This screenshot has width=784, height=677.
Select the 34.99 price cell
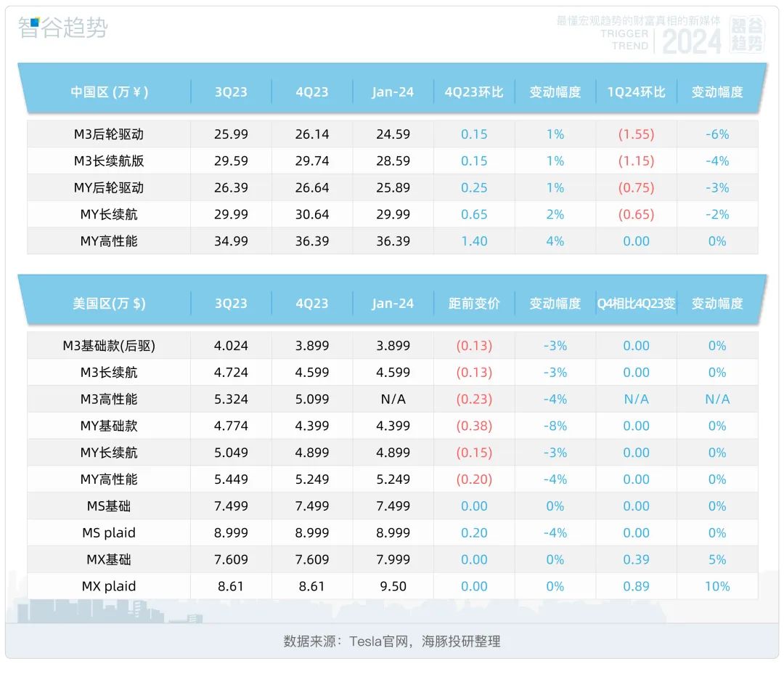pyautogui.click(x=231, y=241)
